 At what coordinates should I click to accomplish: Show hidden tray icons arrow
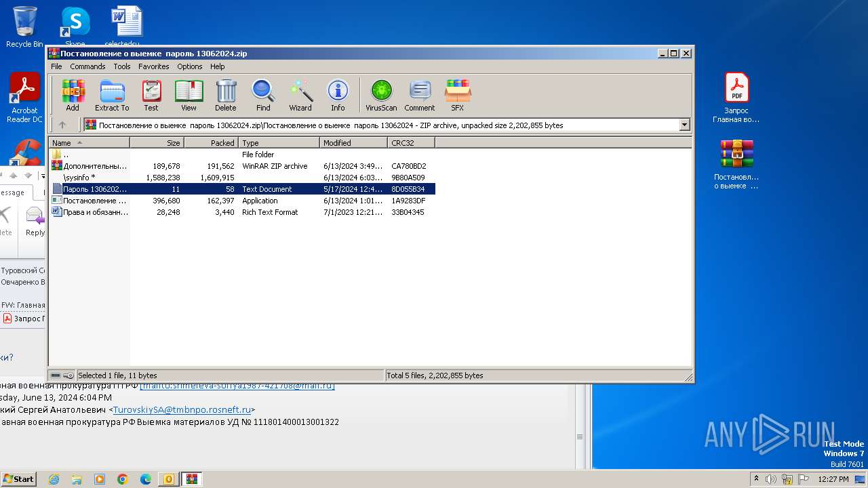coord(756,479)
